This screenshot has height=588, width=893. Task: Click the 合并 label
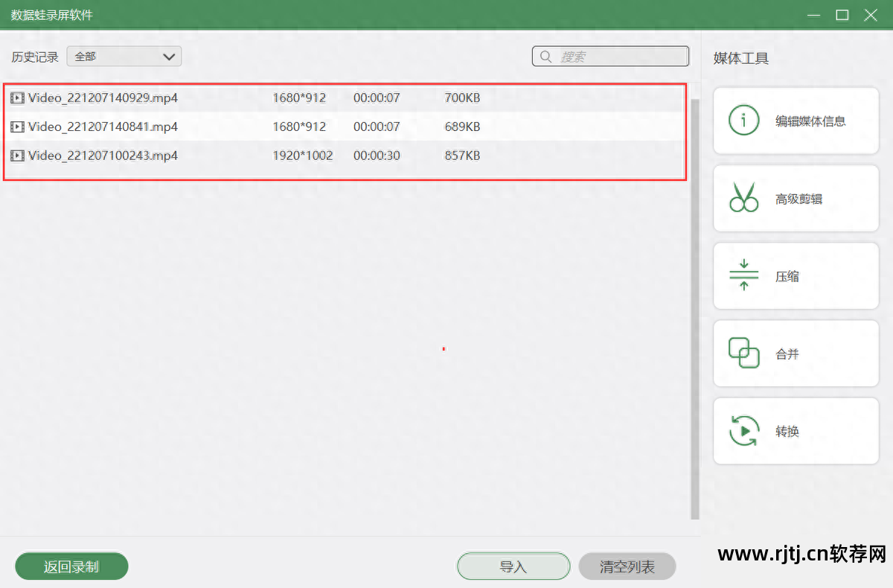coord(787,354)
